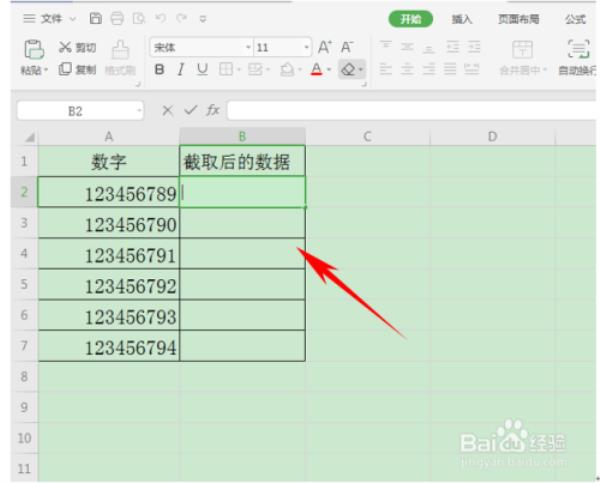Open the clipboard group dialog launcher
Image resolution: width=600 pixels, height=483 pixels.
pyautogui.click(x=138, y=84)
